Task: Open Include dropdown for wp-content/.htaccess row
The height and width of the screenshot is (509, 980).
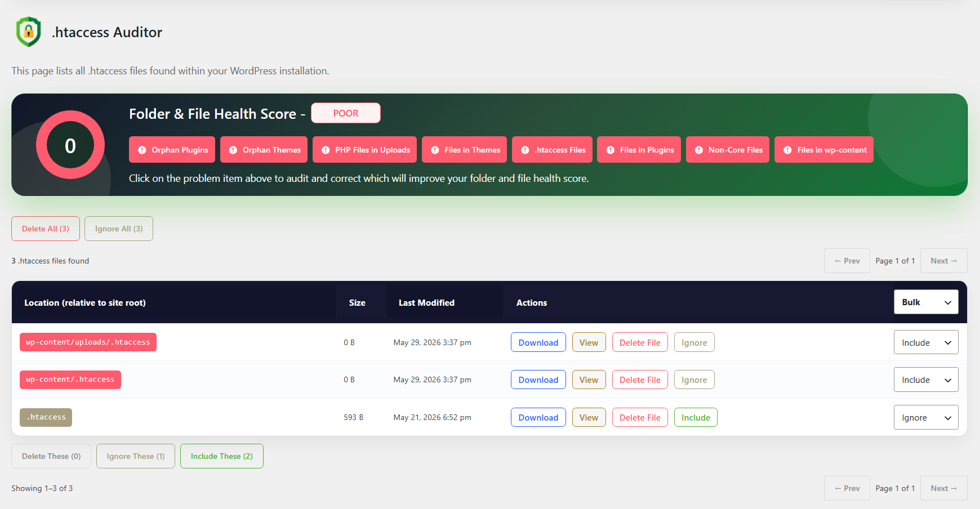Action: [x=926, y=380]
